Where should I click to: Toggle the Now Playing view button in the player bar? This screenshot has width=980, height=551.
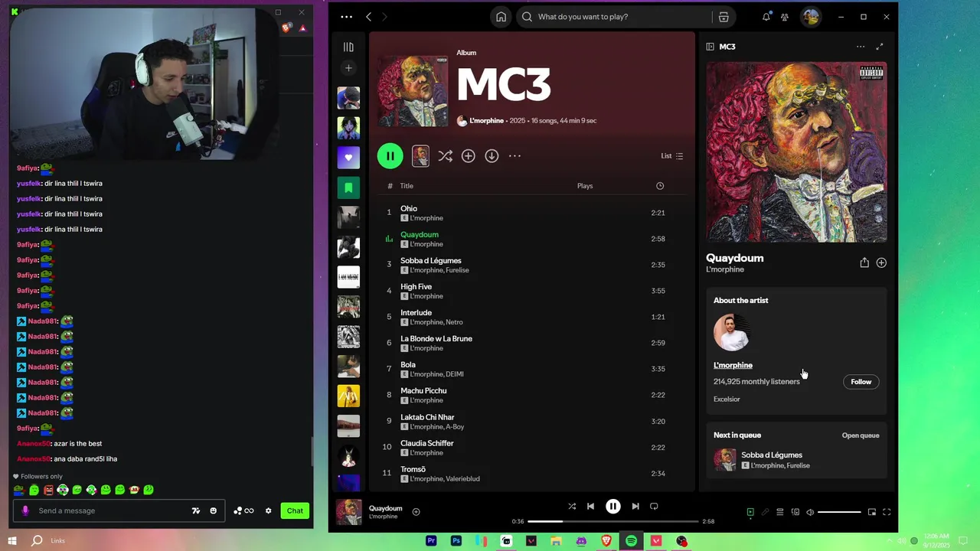[750, 512]
